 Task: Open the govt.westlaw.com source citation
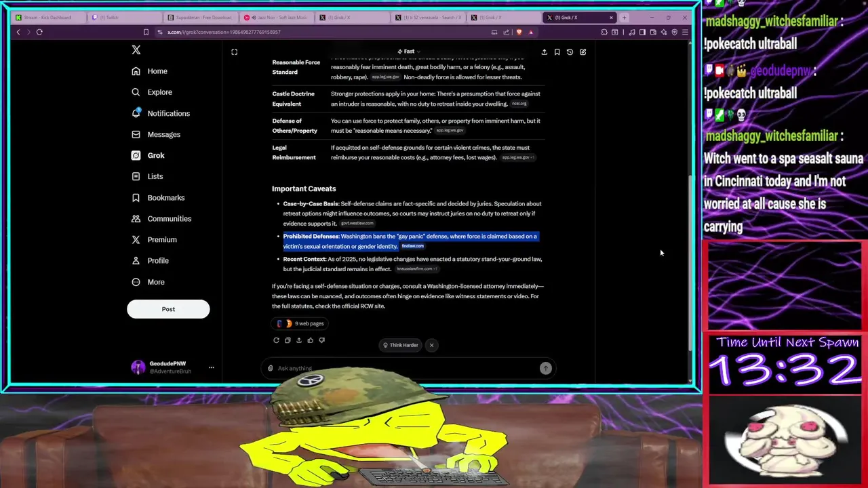pos(357,223)
